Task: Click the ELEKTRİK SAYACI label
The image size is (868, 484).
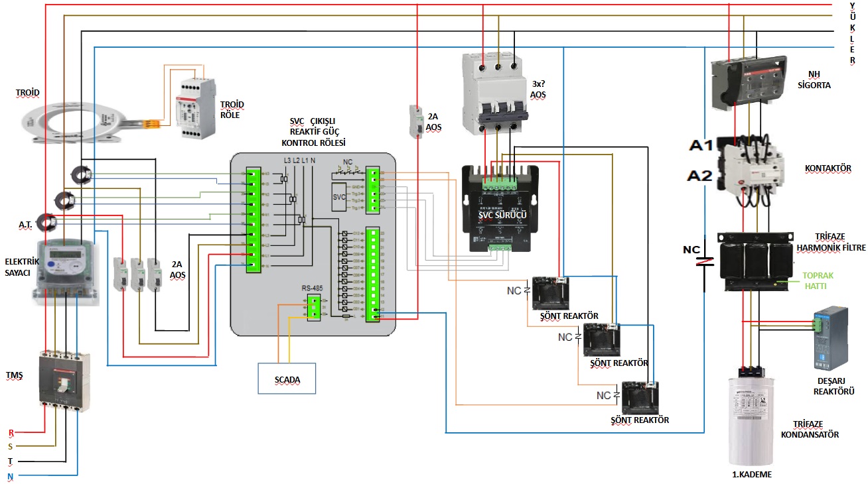Action: (21, 267)
